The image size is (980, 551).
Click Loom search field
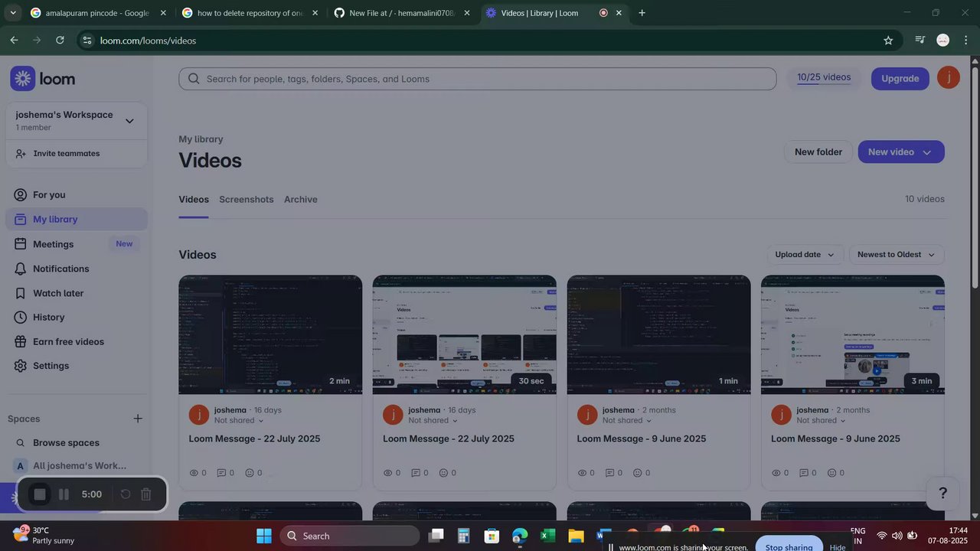tap(478, 79)
